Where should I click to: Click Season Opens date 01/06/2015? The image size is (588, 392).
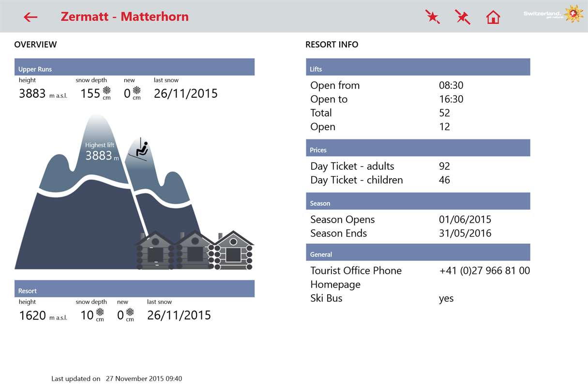tap(465, 220)
